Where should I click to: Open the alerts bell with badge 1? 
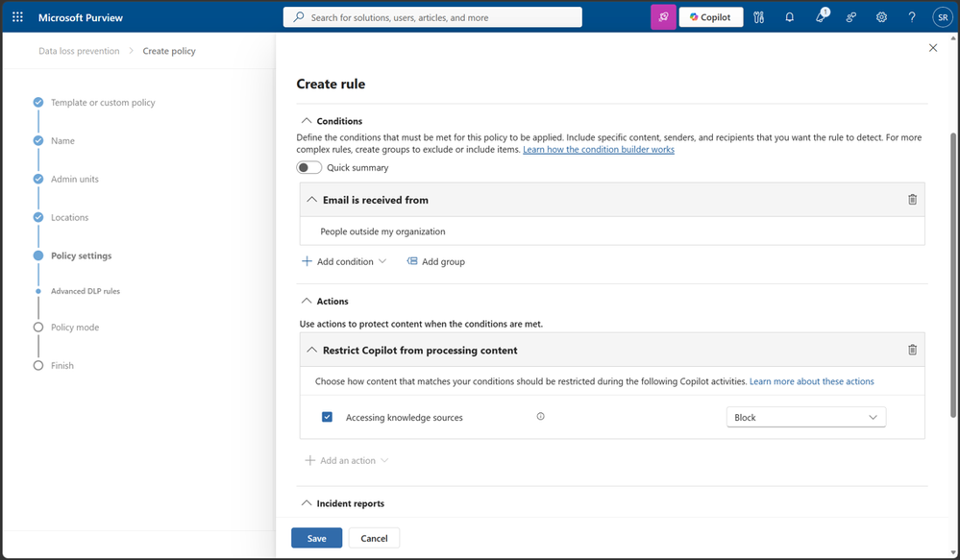821,16
